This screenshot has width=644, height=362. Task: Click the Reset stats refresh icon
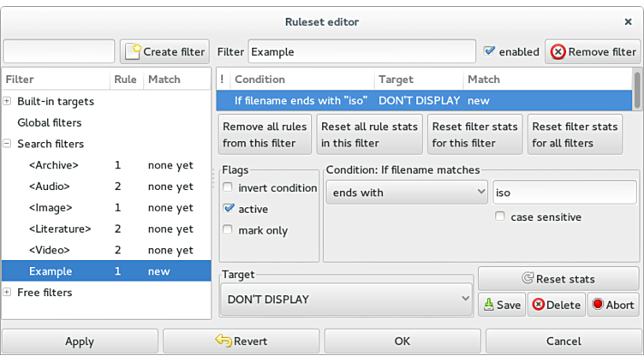click(x=528, y=279)
